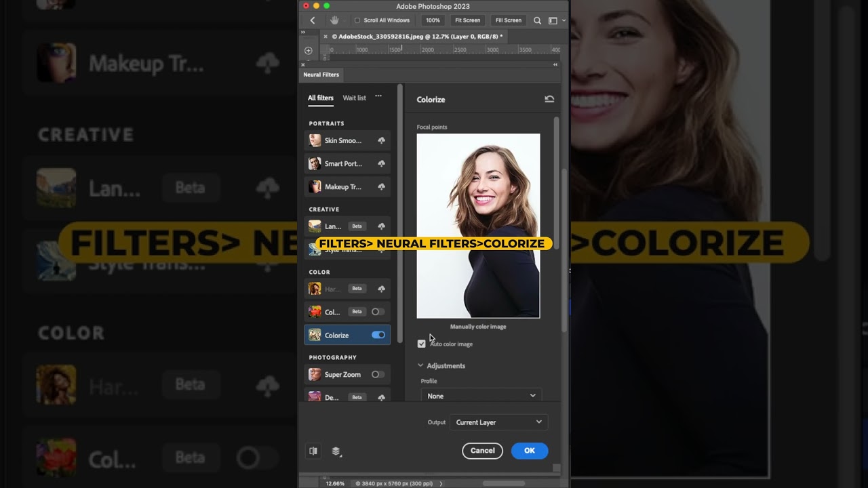Screen dimensions: 868x488
Task: Open the Search magnifier icon
Action: click(537, 20)
